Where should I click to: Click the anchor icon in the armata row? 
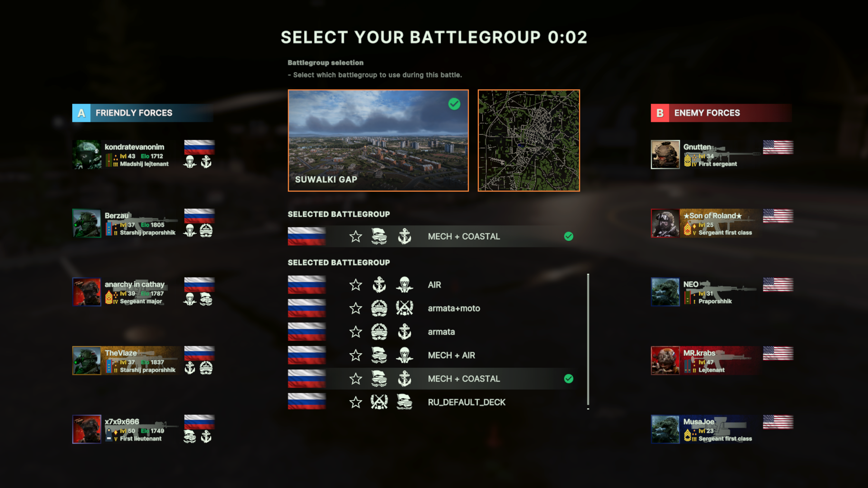point(404,332)
